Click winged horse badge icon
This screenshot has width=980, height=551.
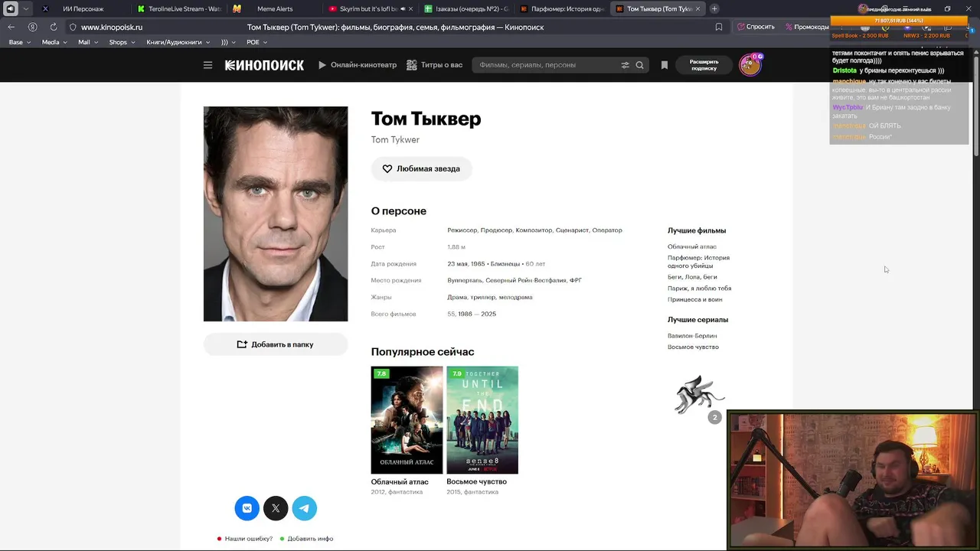tap(699, 394)
